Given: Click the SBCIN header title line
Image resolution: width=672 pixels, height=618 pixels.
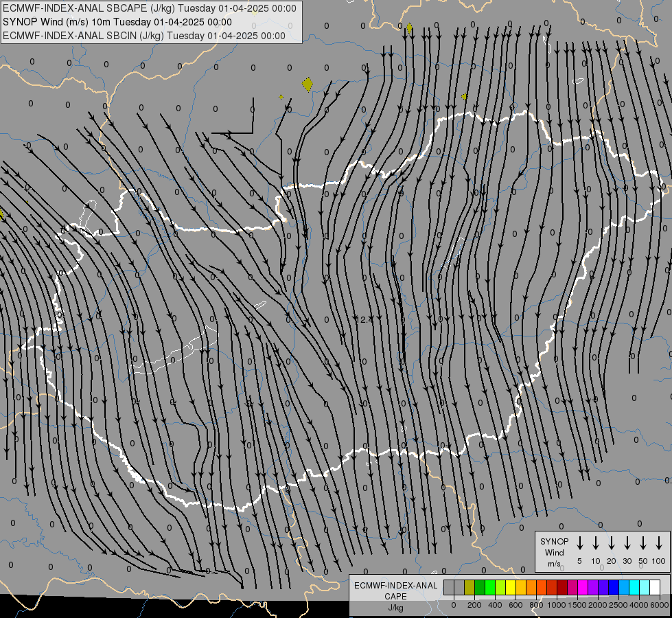Looking at the screenshot, I should 144,36.
